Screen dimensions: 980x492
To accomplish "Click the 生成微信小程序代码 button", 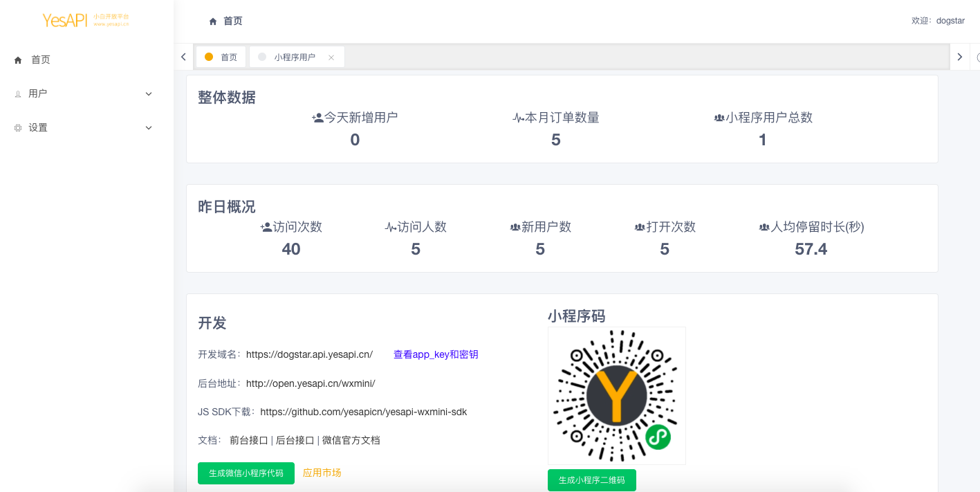I will pyautogui.click(x=246, y=473).
